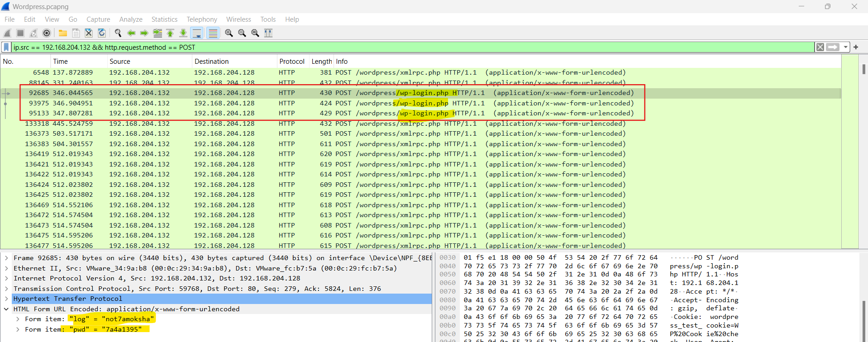
Task: Open the Help menu
Action: (292, 19)
